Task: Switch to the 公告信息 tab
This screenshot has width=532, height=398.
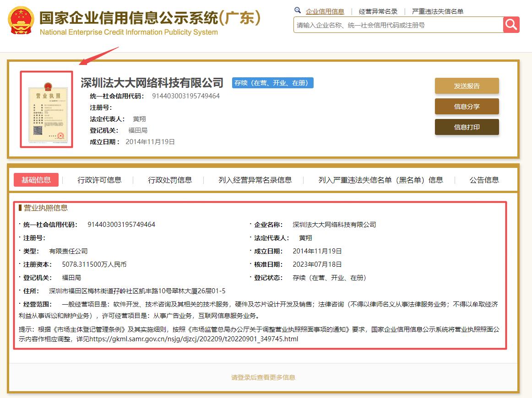Action: pyautogui.click(x=484, y=180)
